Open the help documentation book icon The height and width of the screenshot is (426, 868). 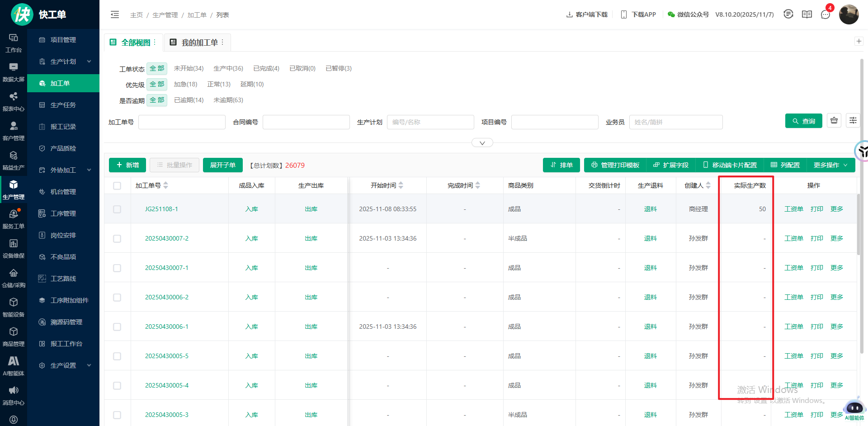pyautogui.click(x=807, y=14)
